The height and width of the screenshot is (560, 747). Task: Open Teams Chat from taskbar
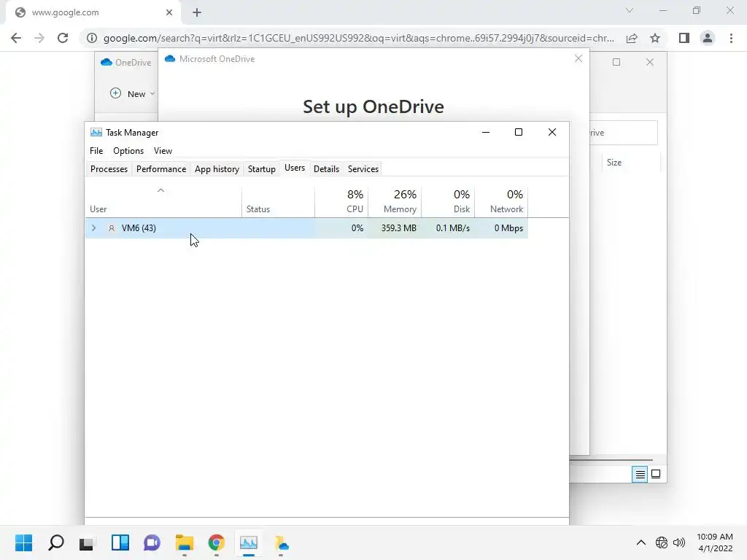click(152, 542)
